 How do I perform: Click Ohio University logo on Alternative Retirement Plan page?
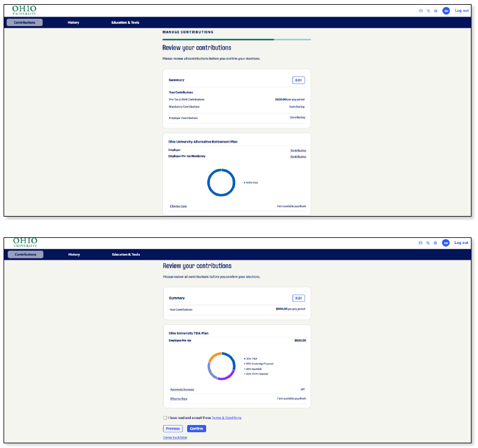(24, 10)
